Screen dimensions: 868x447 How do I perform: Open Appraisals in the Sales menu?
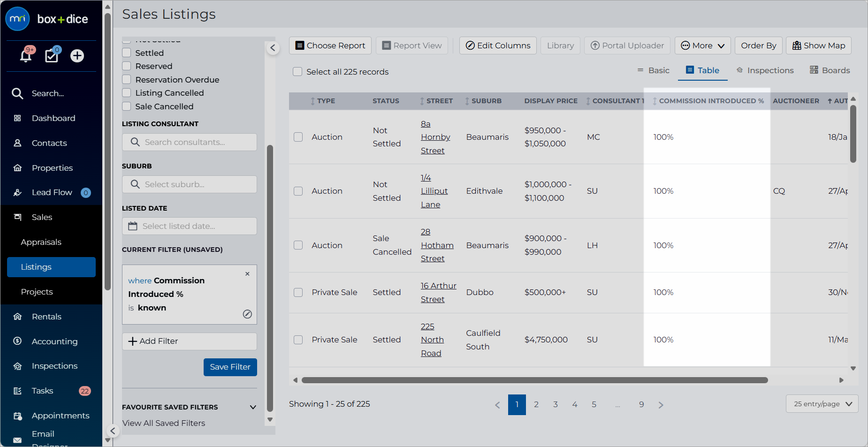[41, 242]
